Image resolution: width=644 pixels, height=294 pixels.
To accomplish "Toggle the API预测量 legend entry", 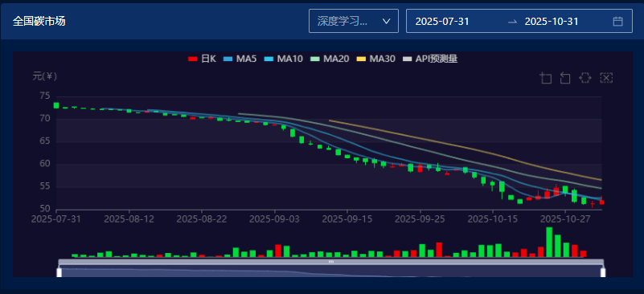I will point(430,59).
